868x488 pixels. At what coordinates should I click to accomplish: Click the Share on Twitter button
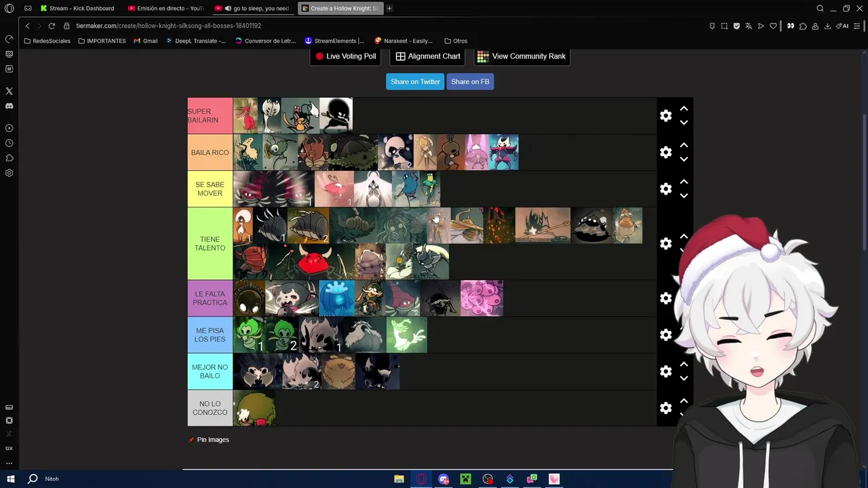(415, 81)
